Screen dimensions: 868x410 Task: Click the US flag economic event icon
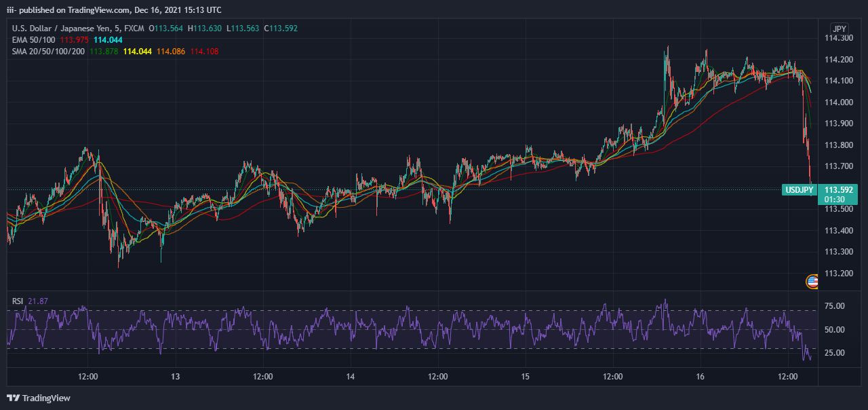(x=812, y=281)
